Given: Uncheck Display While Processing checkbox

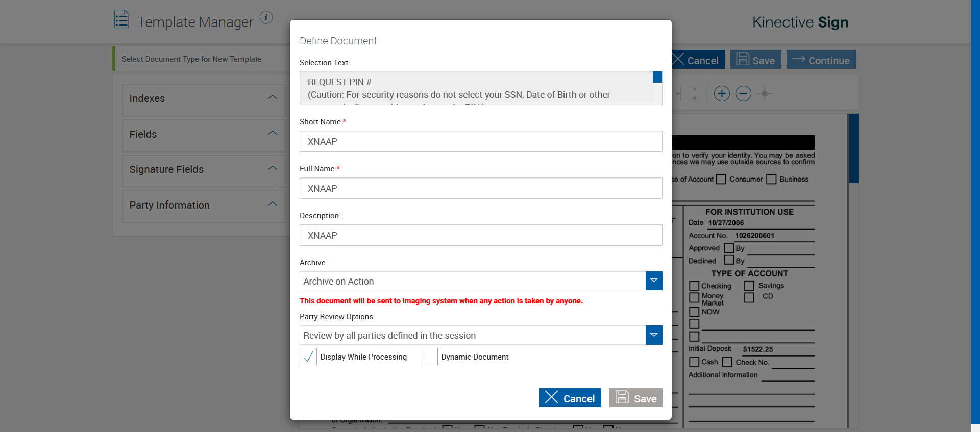Looking at the screenshot, I should pyautogui.click(x=308, y=357).
